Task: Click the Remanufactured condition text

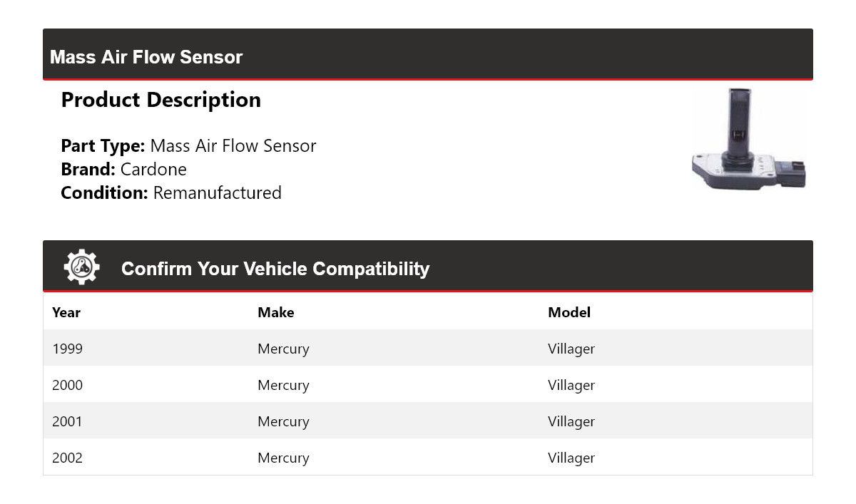Action: [217, 193]
